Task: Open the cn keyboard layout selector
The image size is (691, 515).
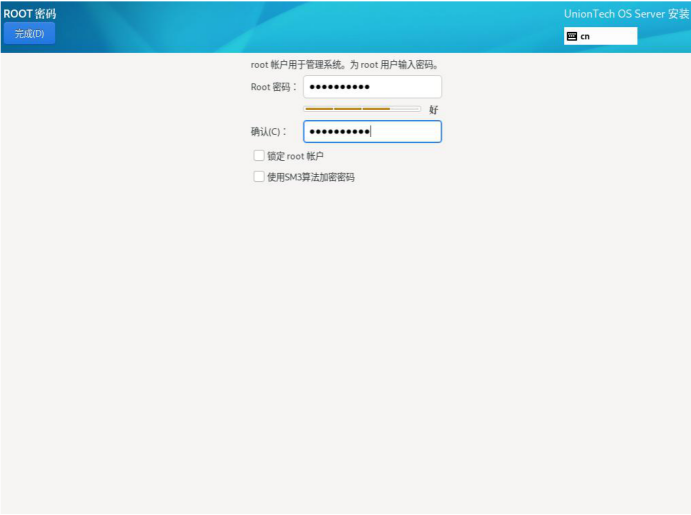Action: point(600,36)
